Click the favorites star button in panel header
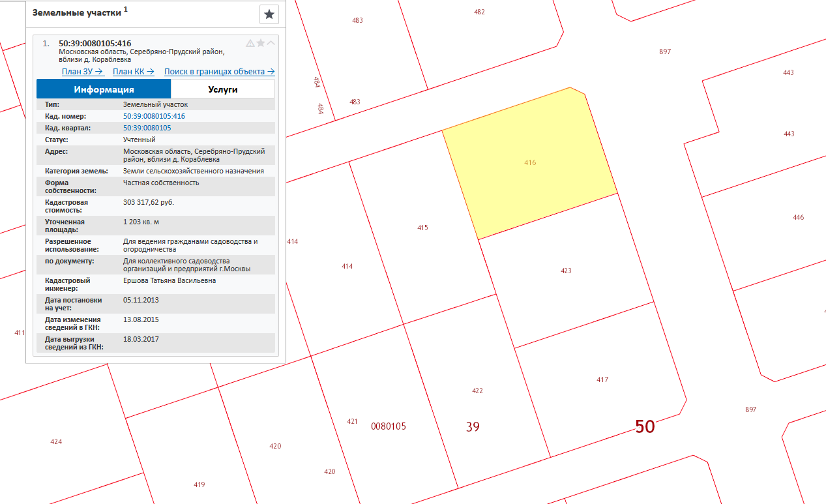The width and height of the screenshot is (826, 504). click(269, 14)
